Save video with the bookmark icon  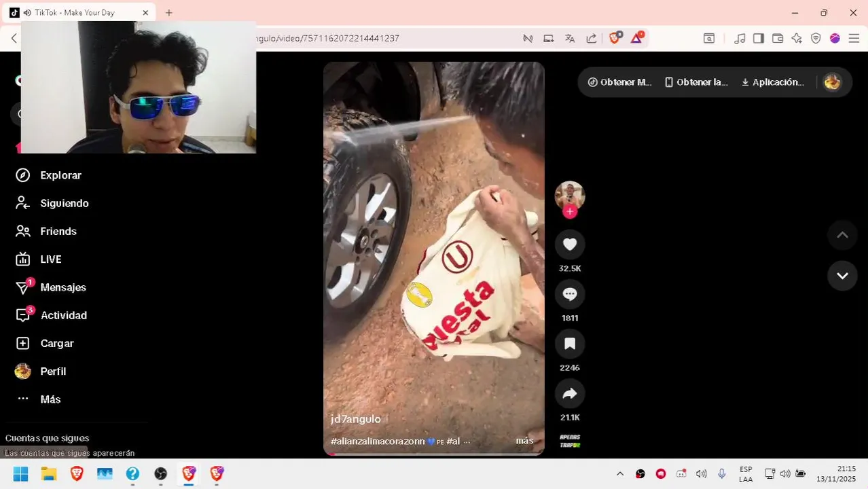[570, 344]
